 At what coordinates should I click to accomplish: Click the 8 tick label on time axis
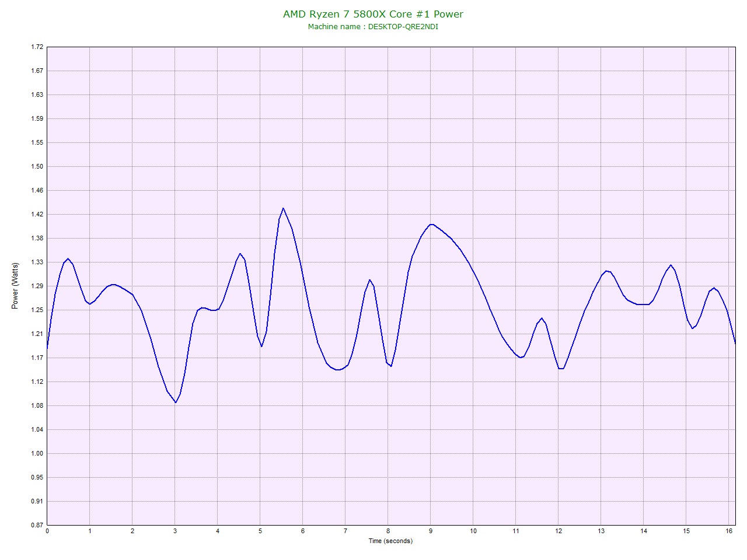388,531
